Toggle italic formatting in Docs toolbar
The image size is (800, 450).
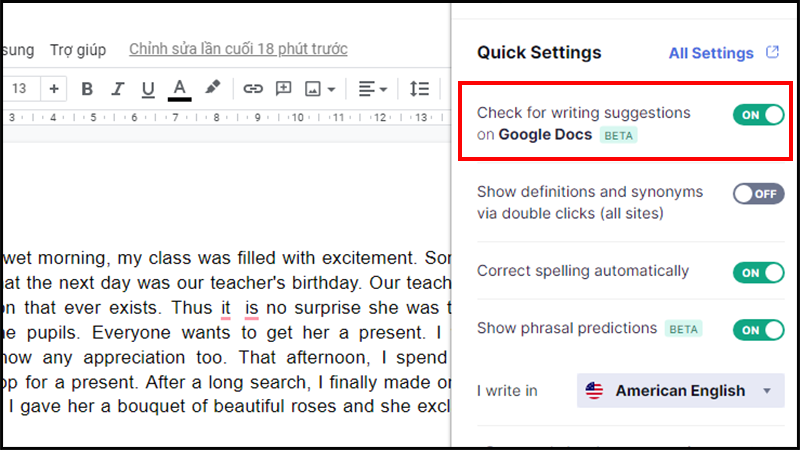tap(117, 89)
